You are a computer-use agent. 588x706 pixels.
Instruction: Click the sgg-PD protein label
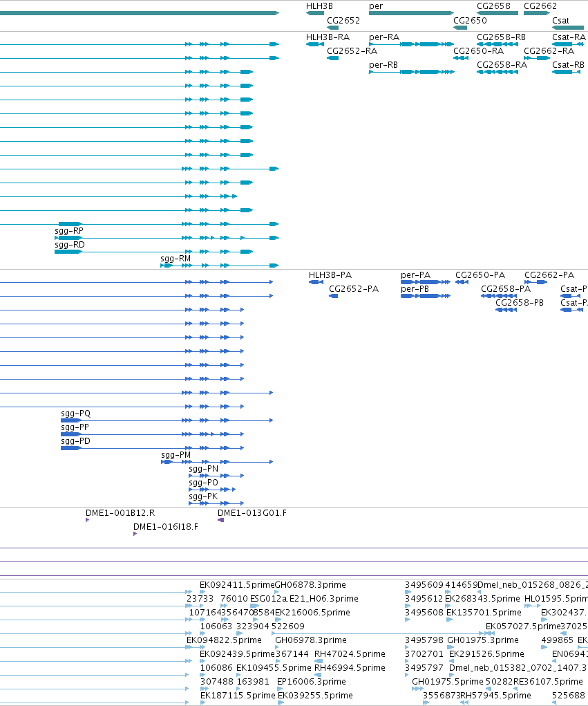click(x=75, y=442)
